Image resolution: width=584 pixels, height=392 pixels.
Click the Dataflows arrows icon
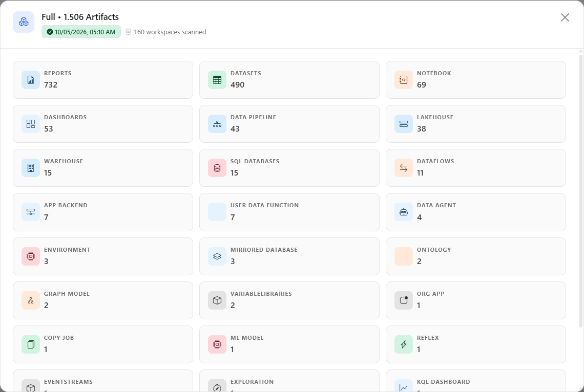404,168
